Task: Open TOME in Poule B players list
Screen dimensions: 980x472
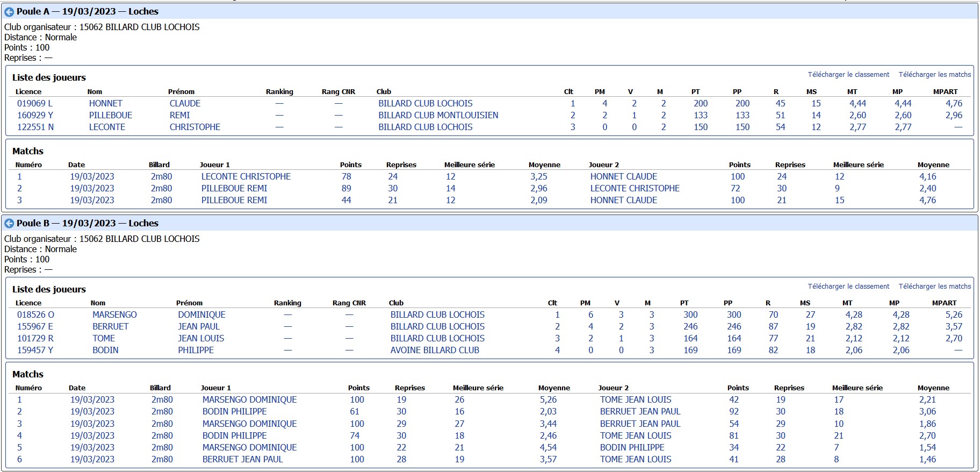Action: click(x=104, y=338)
